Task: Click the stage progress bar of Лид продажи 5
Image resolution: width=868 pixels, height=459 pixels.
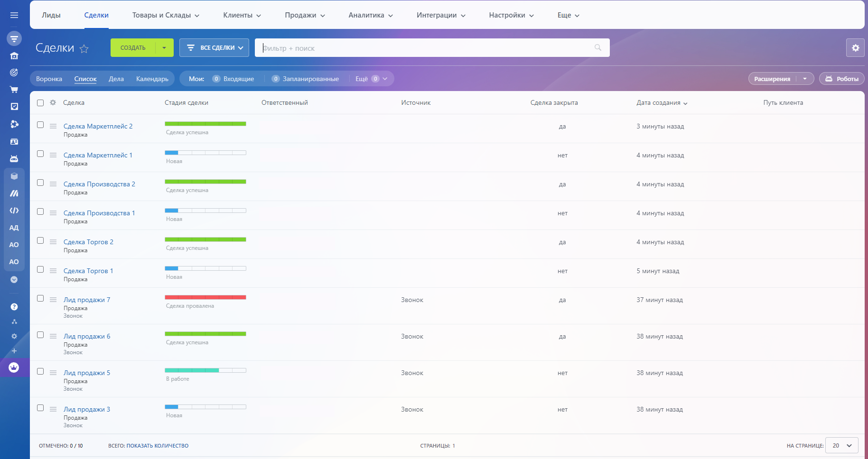Action: coord(205,370)
